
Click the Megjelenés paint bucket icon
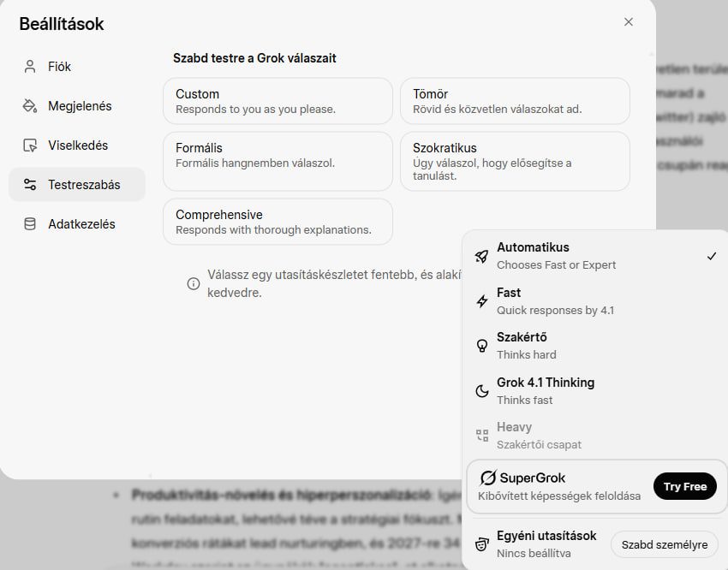click(31, 106)
